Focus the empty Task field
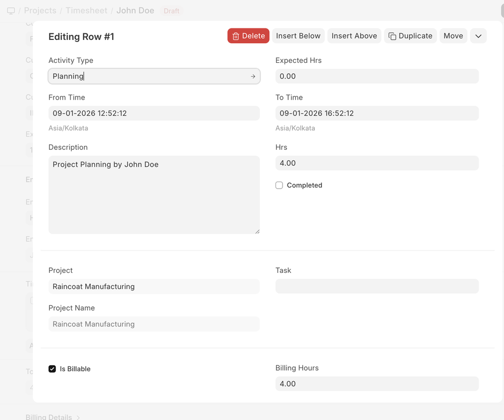Image resolution: width=504 pixels, height=420 pixels. point(377,287)
